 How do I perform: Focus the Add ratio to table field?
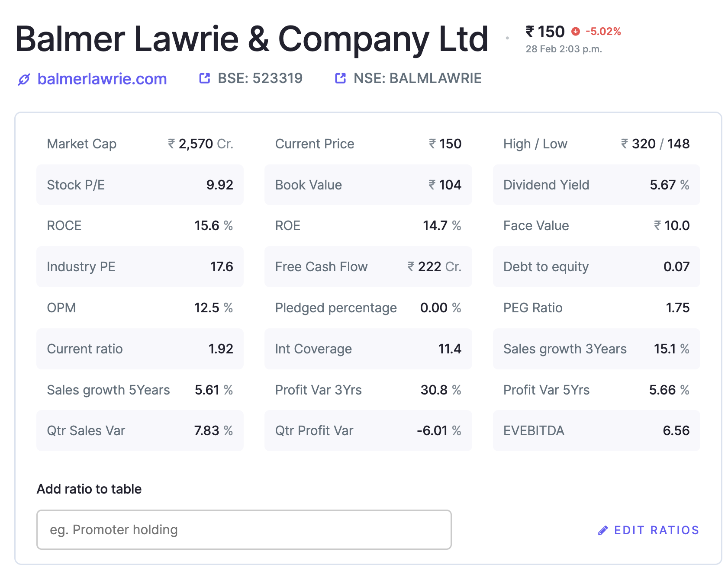[x=244, y=529]
